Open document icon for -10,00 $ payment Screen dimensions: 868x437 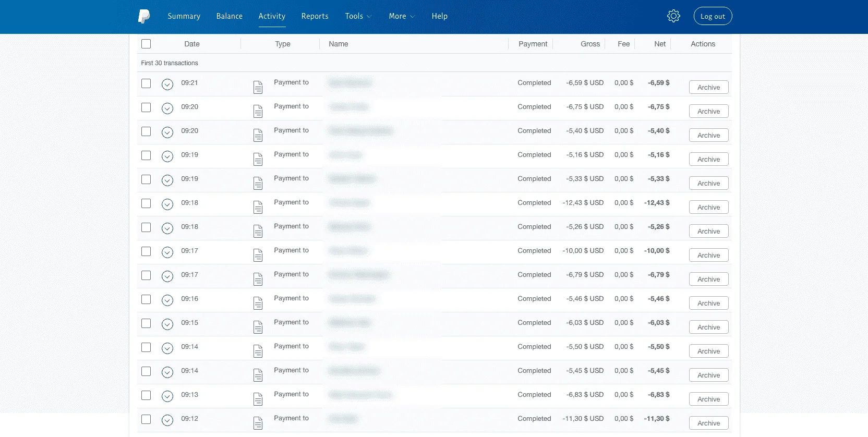point(258,255)
